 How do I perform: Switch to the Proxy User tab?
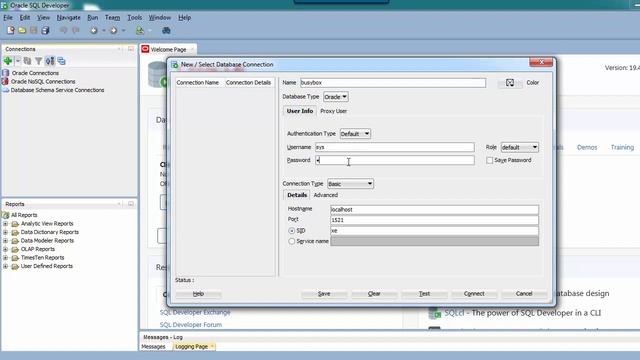333,111
